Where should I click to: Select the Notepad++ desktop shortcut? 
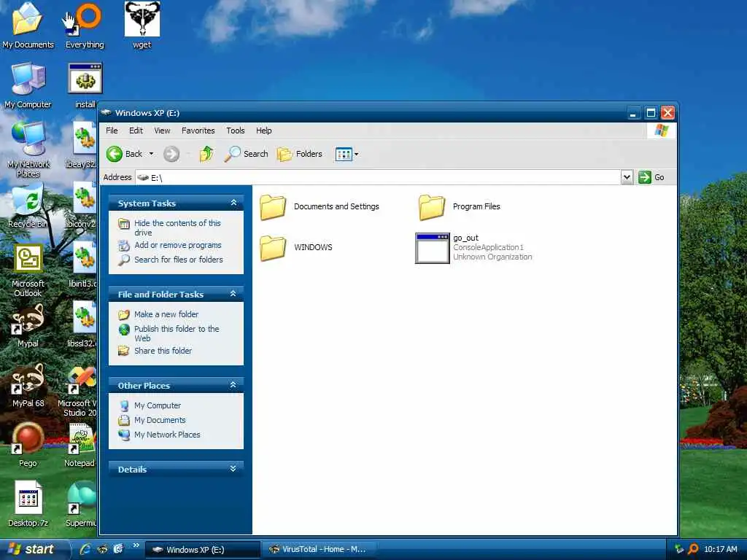82,446
